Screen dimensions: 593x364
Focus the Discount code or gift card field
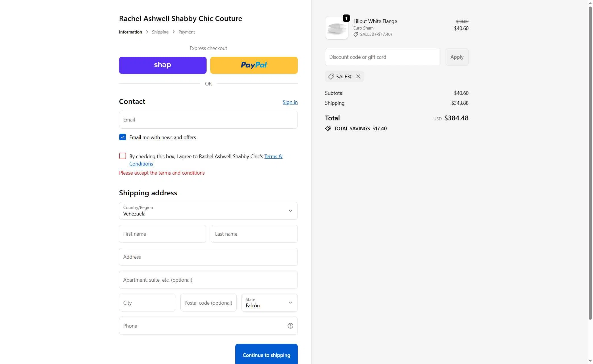pyautogui.click(x=382, y=57)
